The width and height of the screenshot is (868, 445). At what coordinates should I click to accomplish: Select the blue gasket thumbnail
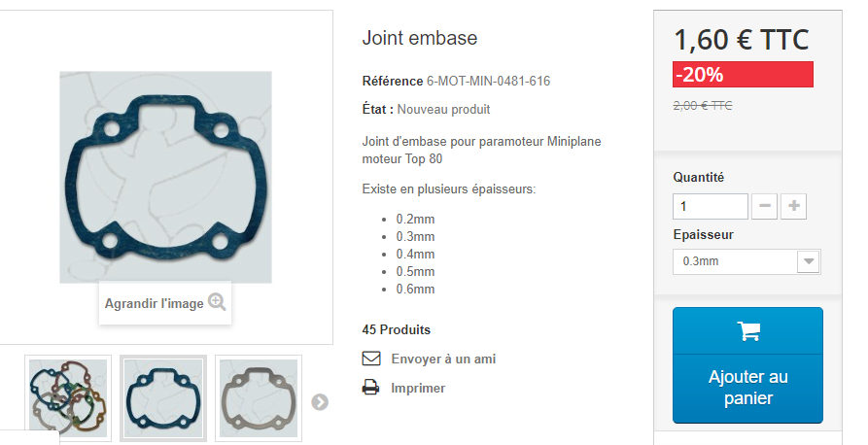click(x=163, y=398)
